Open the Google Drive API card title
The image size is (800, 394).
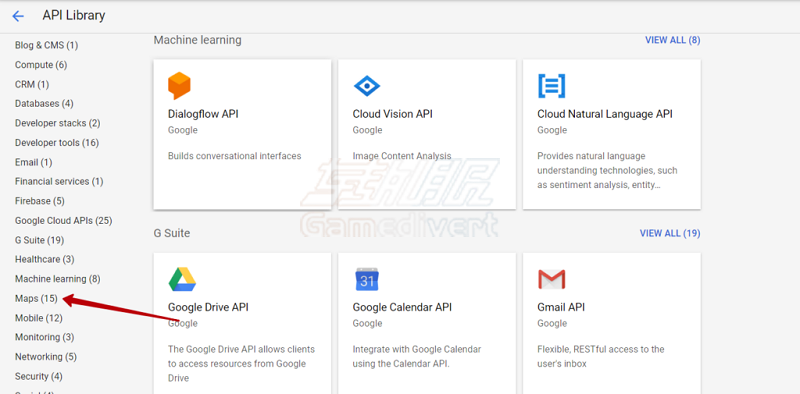[x=208, y=307]
